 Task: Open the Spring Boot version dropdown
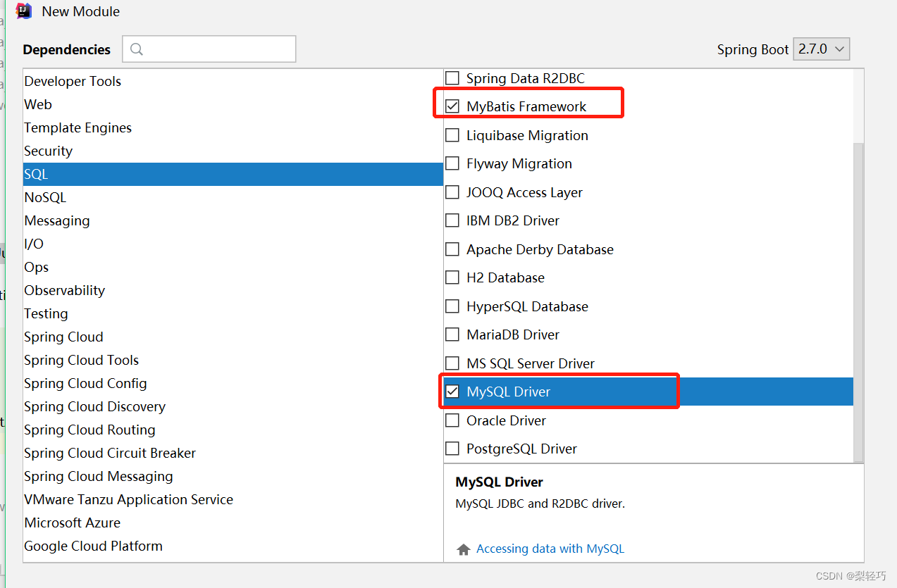821,49
